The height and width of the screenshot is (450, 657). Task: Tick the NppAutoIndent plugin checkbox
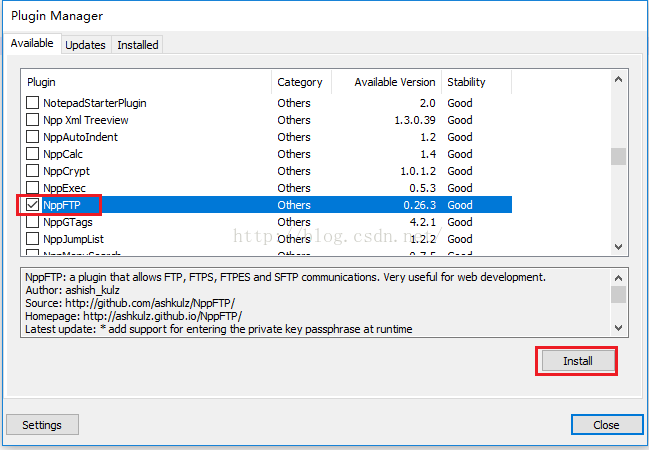[x=33, y=137]
